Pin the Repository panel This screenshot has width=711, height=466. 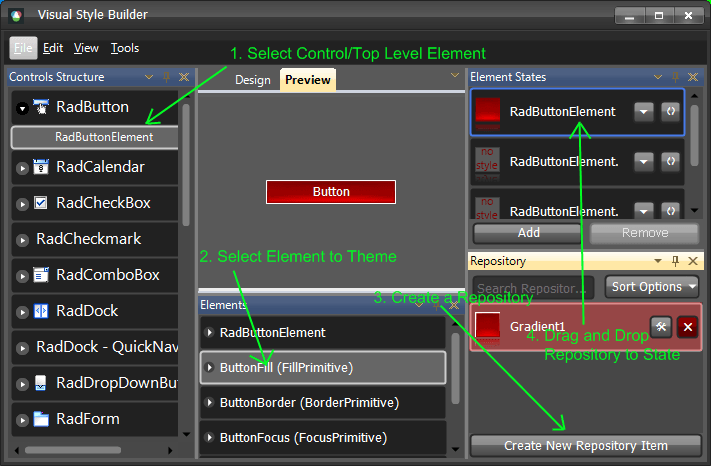point(676,261)
